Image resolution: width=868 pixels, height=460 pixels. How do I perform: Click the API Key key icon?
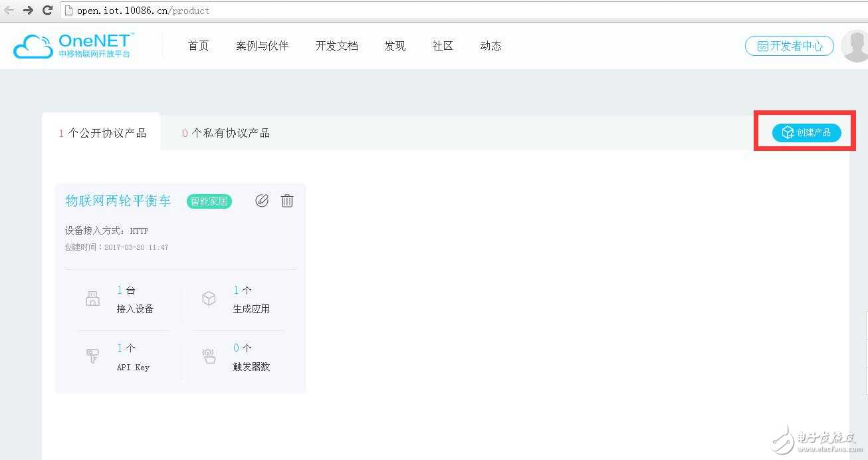pyautogui.click(x=92, y=356)
